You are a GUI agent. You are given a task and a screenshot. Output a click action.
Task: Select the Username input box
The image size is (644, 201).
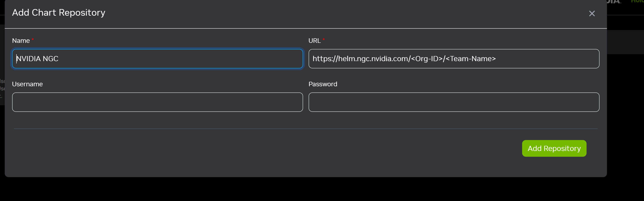(x=157, y=102)
